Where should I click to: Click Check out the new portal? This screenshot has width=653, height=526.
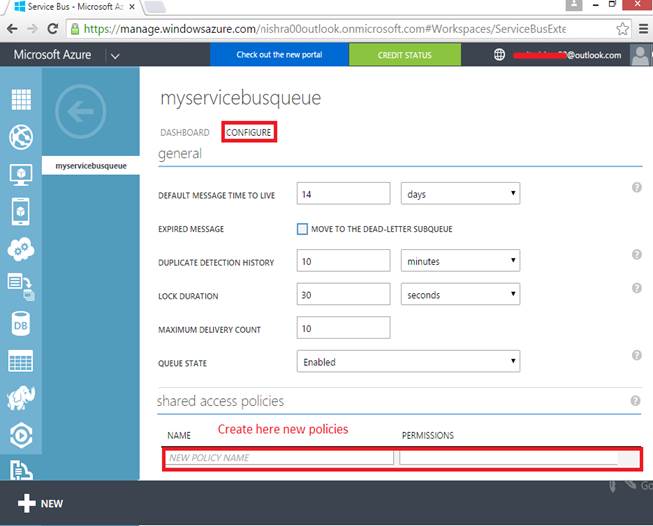pyautogui.click(x=279, y=55)
